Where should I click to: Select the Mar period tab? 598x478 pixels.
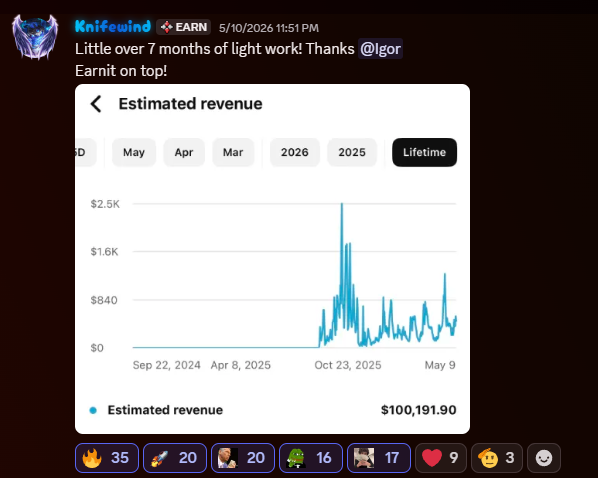pyautogui.click(x=233, y=152)
